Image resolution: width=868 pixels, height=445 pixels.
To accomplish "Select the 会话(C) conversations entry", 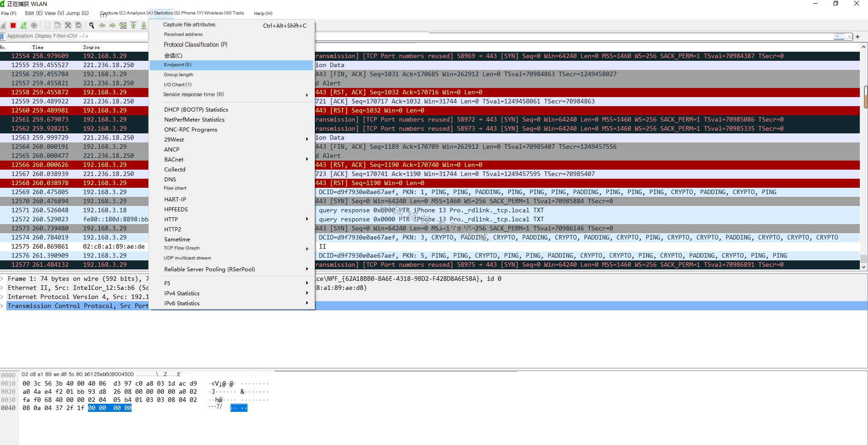I will 232,55.
